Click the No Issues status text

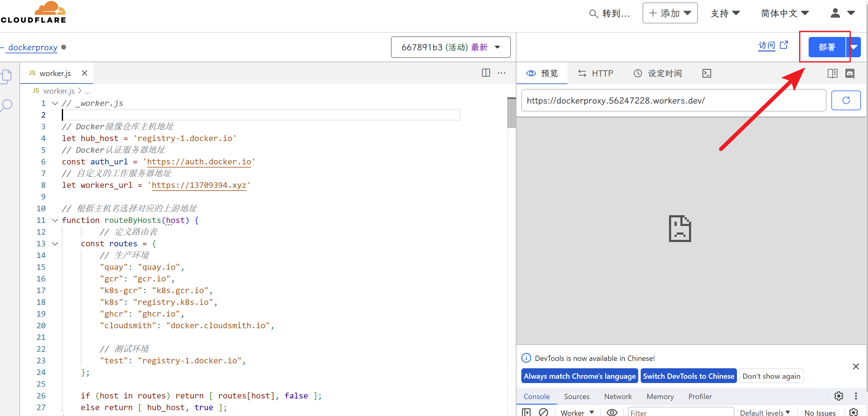point(819,412)
